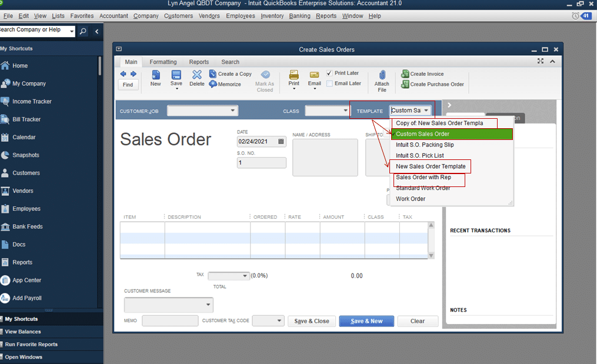Viewport: 597px width, 364px height.
Task: Click the Memorize icon
Action: click(213, 84)
